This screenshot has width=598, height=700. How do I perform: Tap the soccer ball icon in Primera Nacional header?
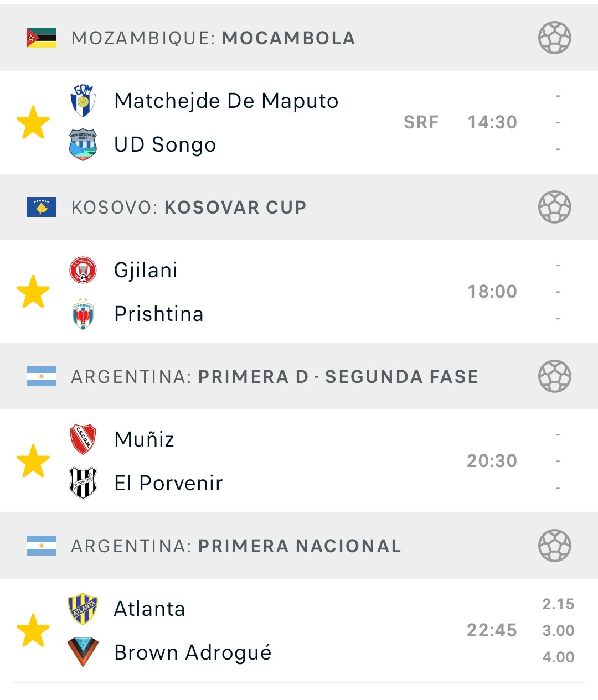555,546
